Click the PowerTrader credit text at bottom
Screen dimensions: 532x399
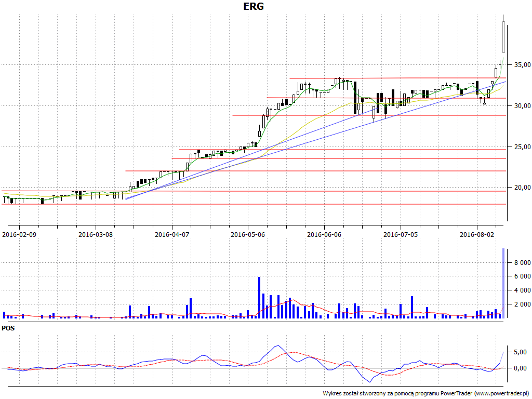click(425, 394)
